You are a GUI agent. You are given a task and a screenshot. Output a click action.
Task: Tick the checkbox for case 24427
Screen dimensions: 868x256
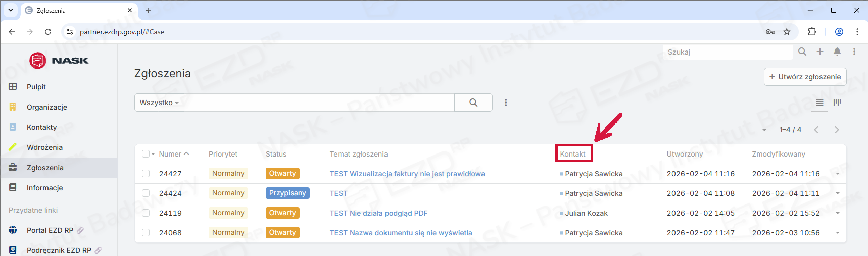[146, 174]
